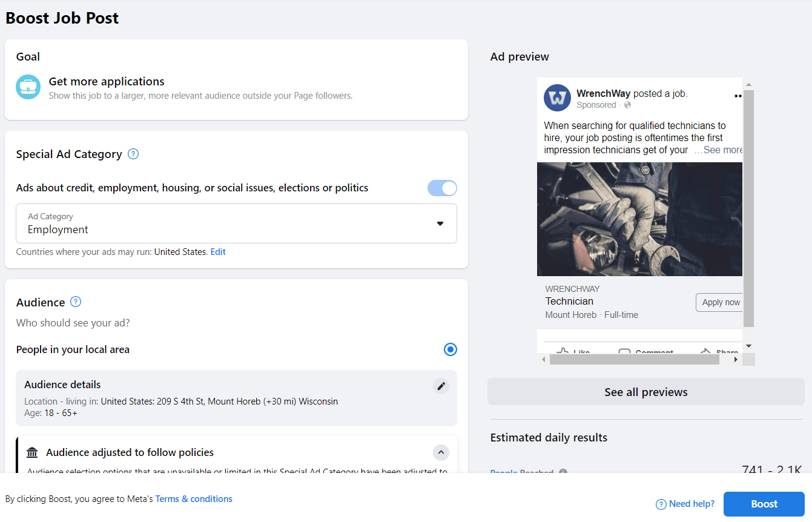Open Meta's Terms & conditions link
Viewport: 812px width, 522px height.
click(194, 498)
